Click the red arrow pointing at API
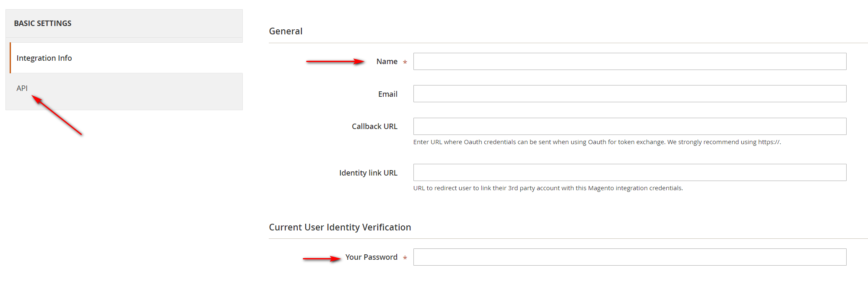 (x=57, y=115)
